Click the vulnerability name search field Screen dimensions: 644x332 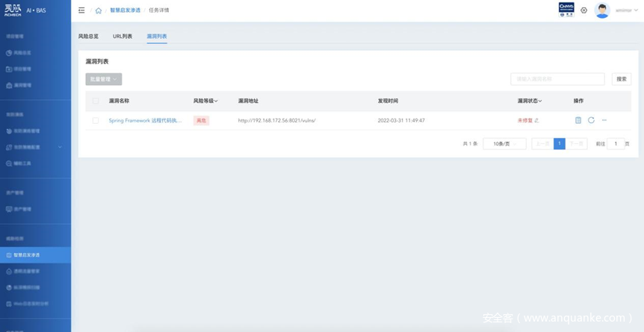557,79
